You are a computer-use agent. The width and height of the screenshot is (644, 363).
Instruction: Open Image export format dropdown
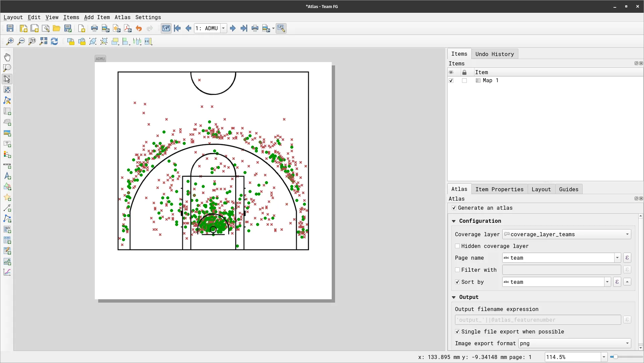tap(574, 344)
